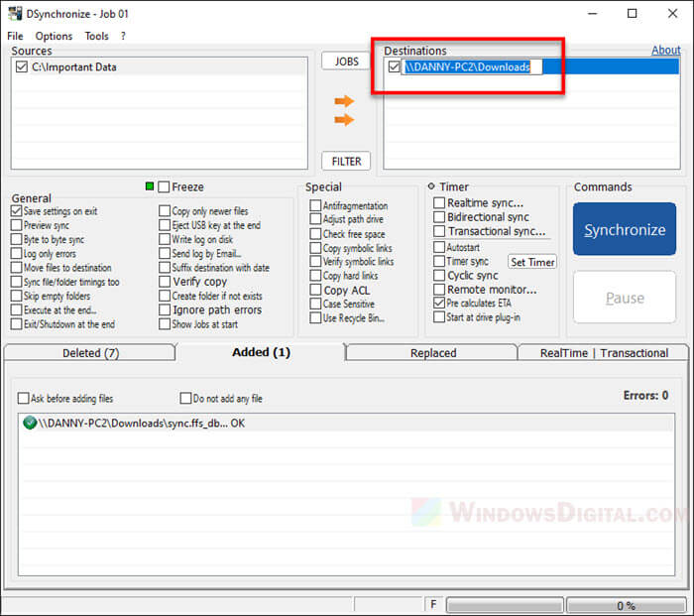Enable Show Jobs at start
This screenshot has height=616, width=694.
[x=165, y=324]
